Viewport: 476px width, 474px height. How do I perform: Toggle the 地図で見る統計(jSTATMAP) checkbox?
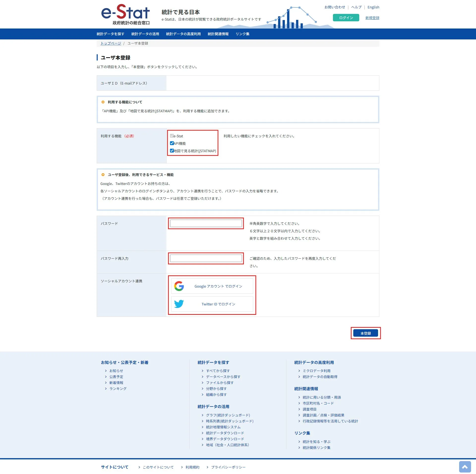[172, 150]
